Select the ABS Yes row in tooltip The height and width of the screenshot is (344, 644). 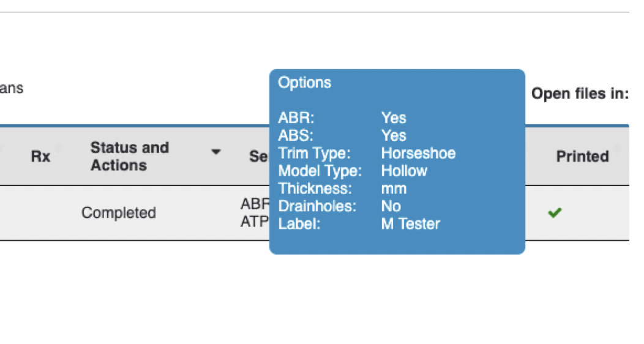[342, 135]
